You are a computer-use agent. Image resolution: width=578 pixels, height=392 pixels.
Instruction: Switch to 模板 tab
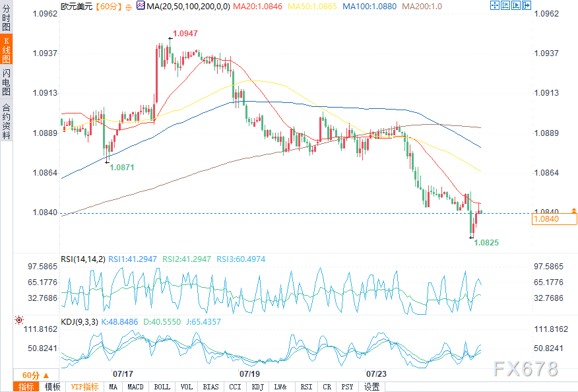point(52,387)
